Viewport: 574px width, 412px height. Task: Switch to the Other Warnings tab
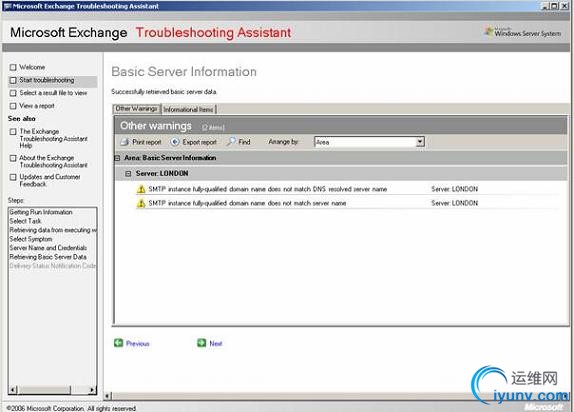tap(136, 109)
